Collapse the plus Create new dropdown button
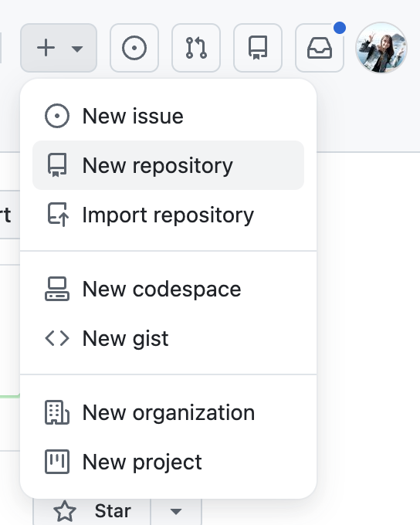The image size is (420, 525). coord(59,48)
